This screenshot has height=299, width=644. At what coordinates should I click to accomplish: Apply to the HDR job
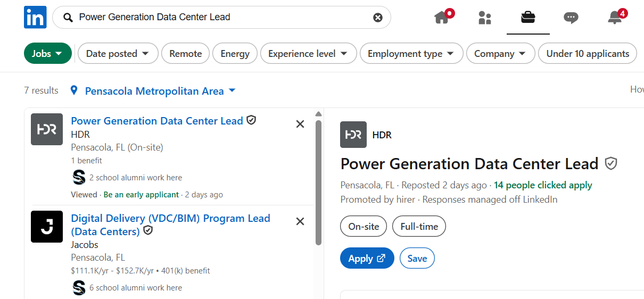tap(367, 258)
